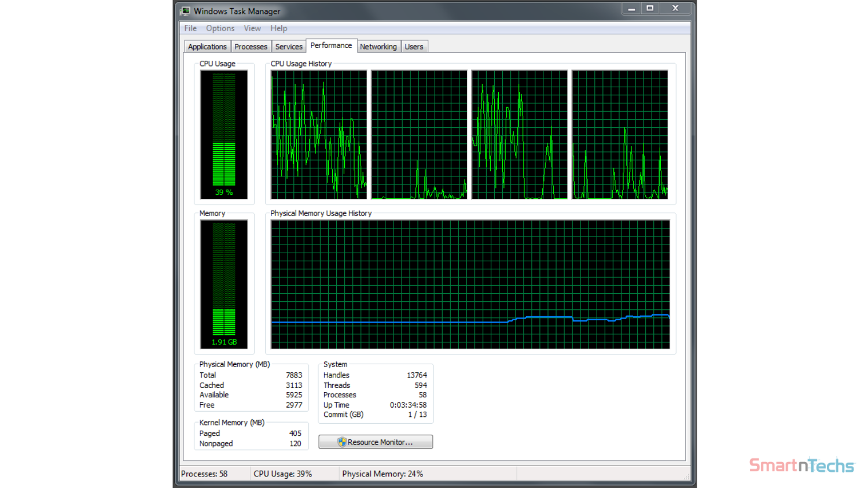The image size is (868, 488).
Task: Click the second CPU usage history graph
Action: pos(419,135)
